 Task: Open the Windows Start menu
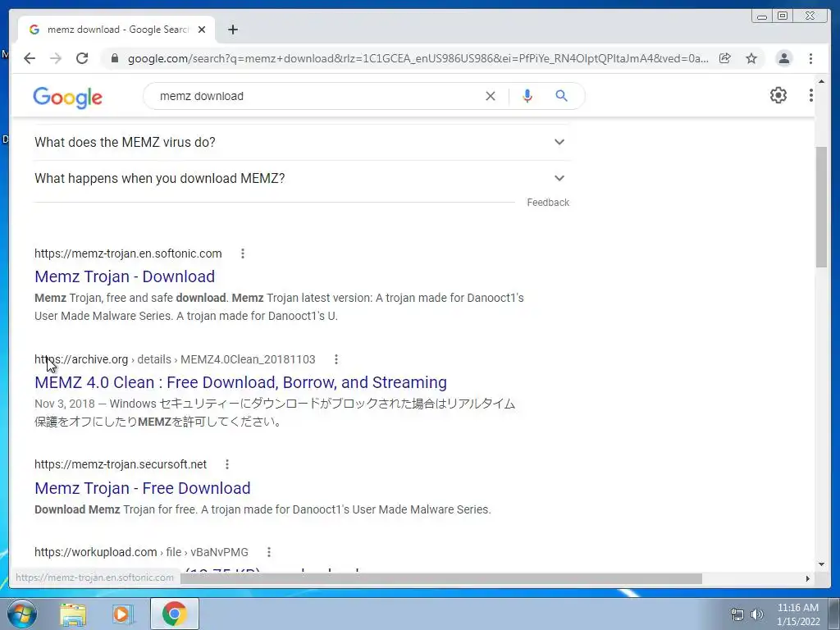(22, 614)
